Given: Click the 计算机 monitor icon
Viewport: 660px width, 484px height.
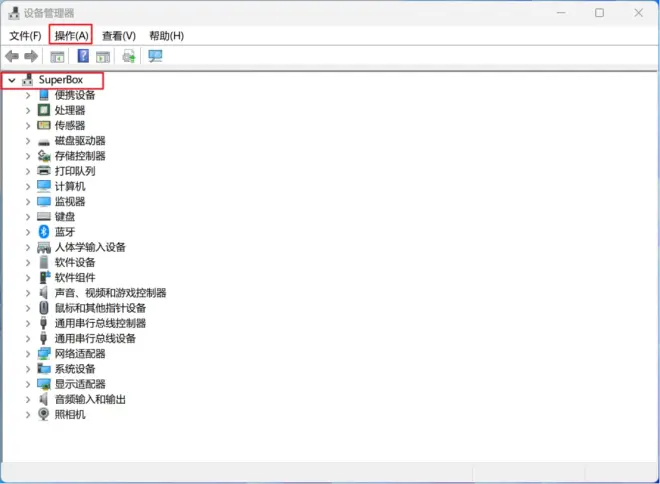Looking at the screenshot, I should point(44,186).
